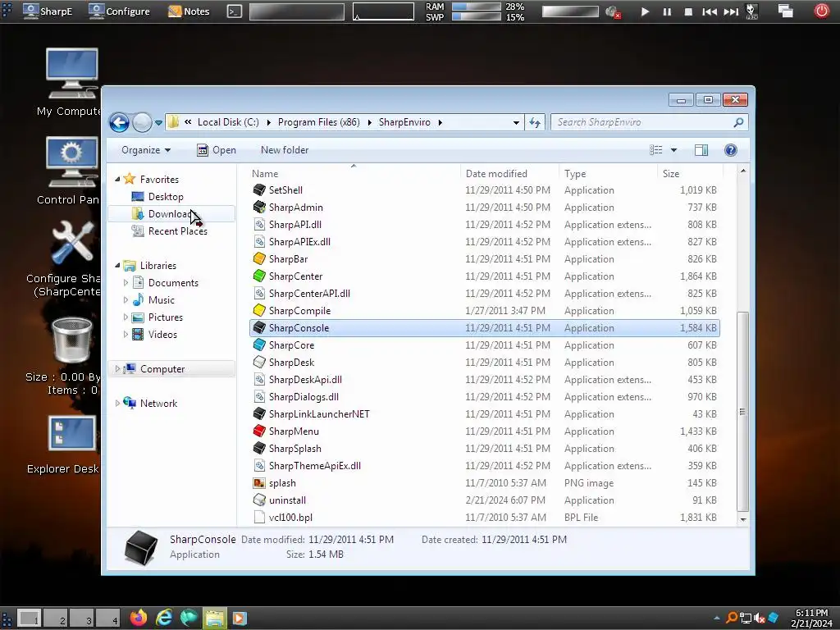Sort by the Size column

tap(690, 173)
